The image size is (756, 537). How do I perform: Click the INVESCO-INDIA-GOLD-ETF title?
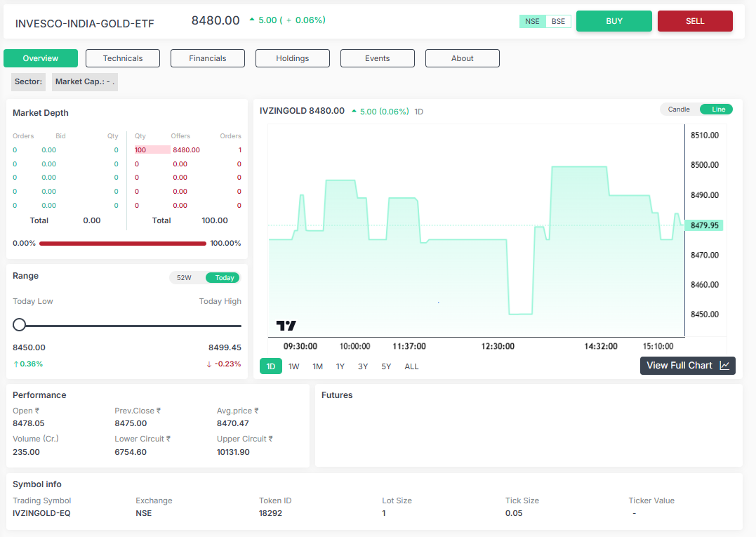(x=85, y=24)
